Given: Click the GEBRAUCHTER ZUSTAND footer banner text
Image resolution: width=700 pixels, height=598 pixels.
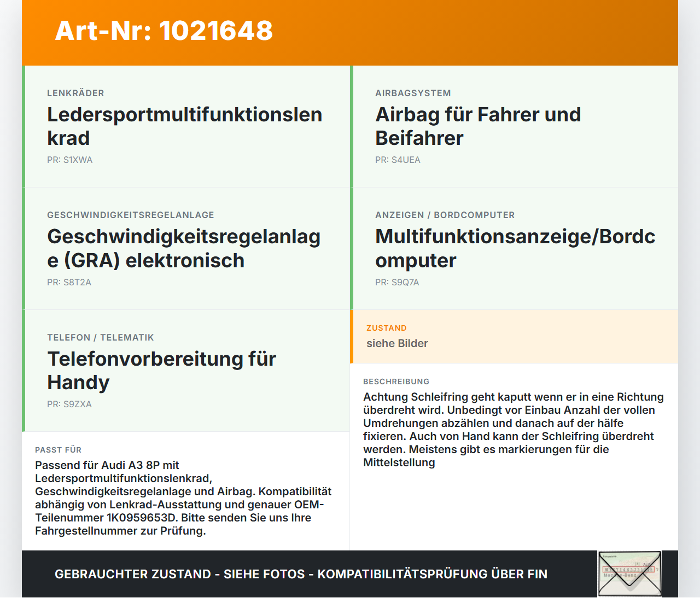Looking at the screenshot, I should 301,574.
